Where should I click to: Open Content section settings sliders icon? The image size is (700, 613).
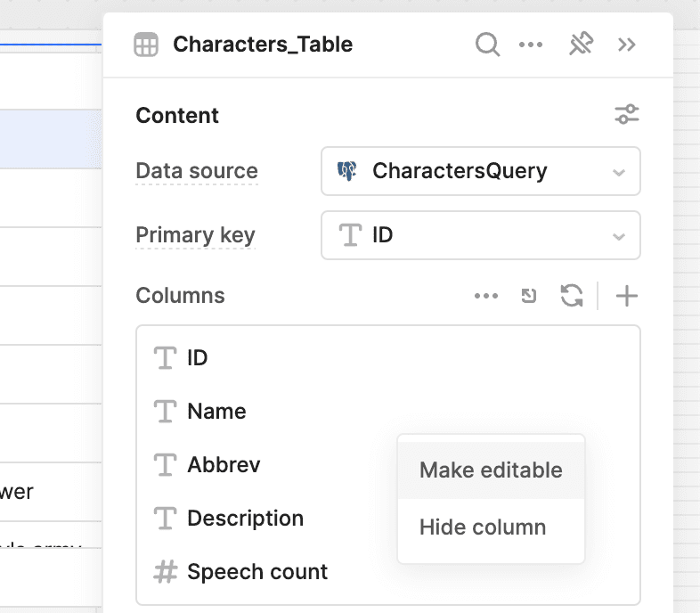(x=627, y=115)
